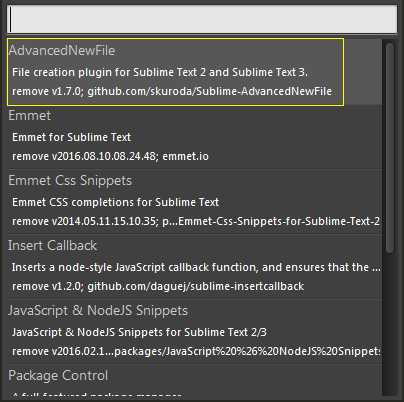Click the 'Emmet for Sublime Text' description
The height and width of the screenshot is (402, 404).
[x=71, y=137]
